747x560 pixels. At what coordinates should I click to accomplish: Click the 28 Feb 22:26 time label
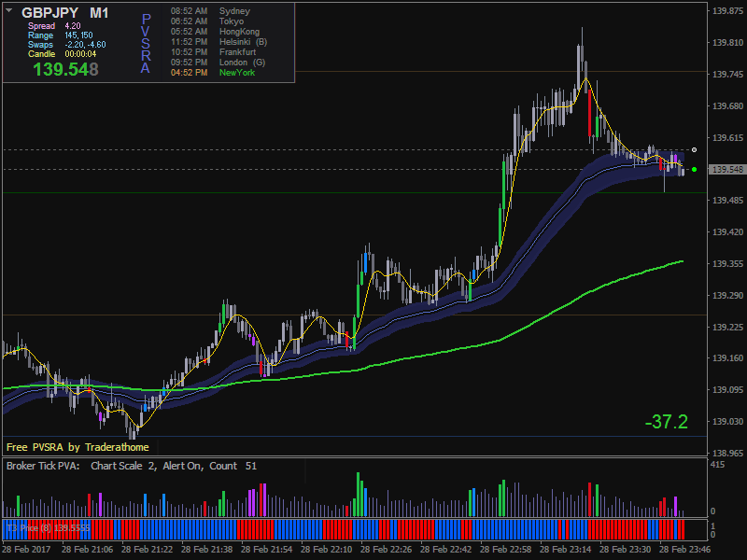(386, 549)
